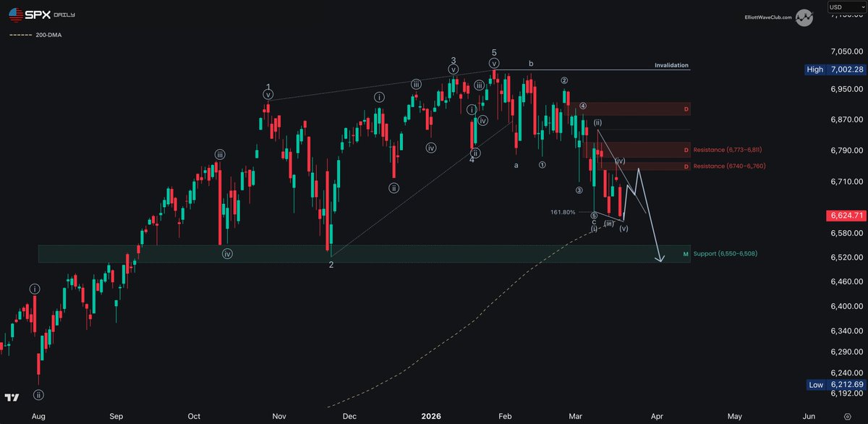
Task: Click the red D marker beside Resistance (6740–6,760)
Action: coord(686,166)
